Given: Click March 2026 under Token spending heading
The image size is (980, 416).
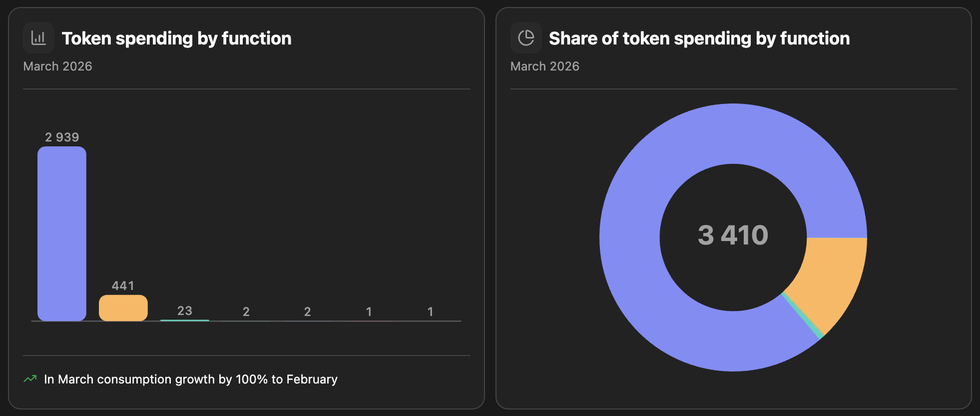Looking at the screenshot, I should 57,66.
